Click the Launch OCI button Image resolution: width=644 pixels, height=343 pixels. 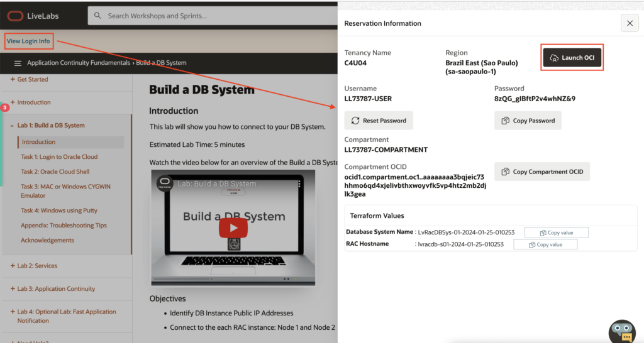[572, 58]
